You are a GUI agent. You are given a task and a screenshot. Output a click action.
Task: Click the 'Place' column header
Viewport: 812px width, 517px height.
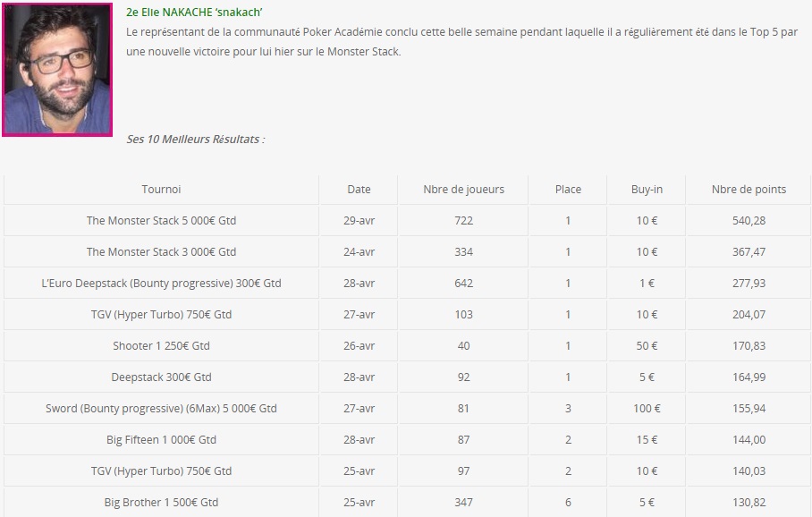click(568, 189)
